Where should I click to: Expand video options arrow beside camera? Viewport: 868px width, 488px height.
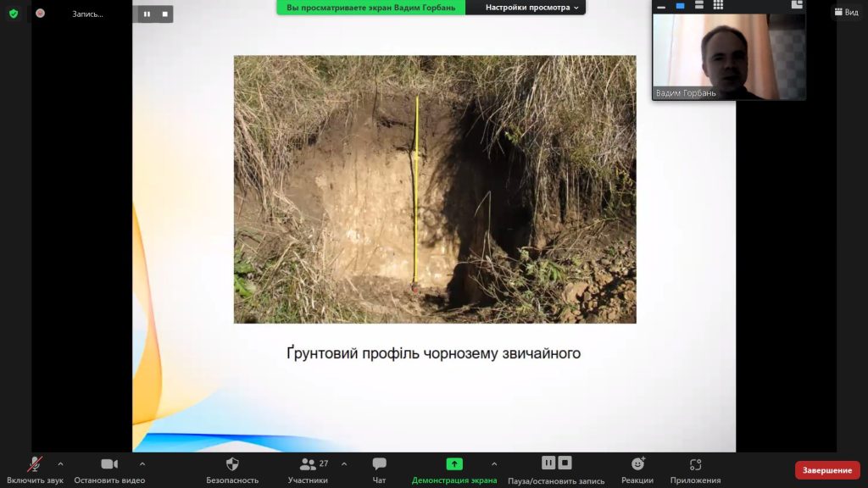click(142, 464)
